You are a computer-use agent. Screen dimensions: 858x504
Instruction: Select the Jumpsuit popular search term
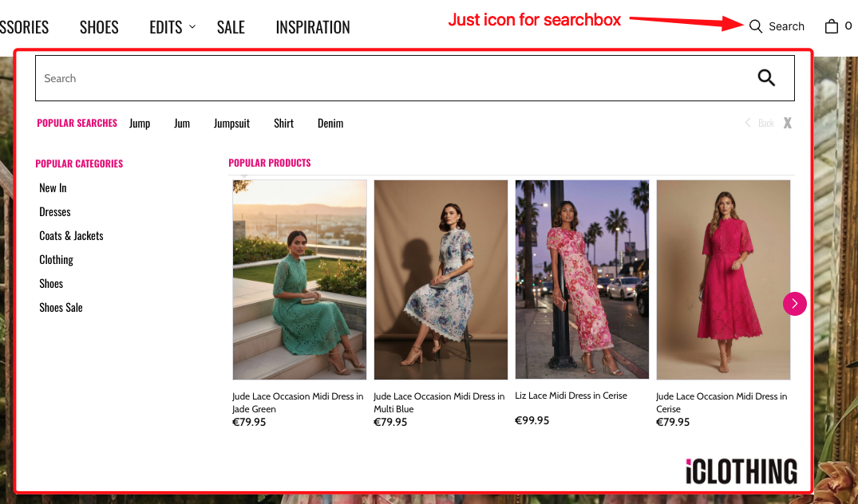coord(231,123)
